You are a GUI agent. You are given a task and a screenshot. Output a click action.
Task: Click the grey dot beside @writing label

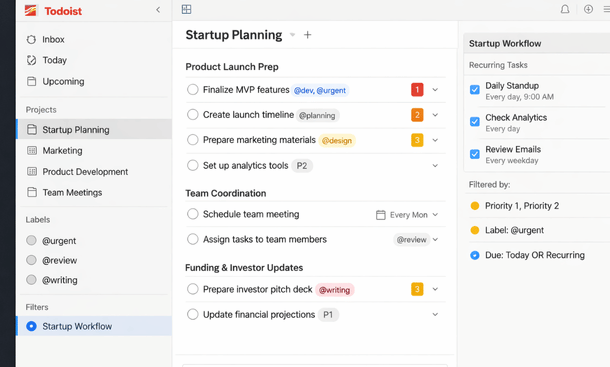tap(31, 279)
